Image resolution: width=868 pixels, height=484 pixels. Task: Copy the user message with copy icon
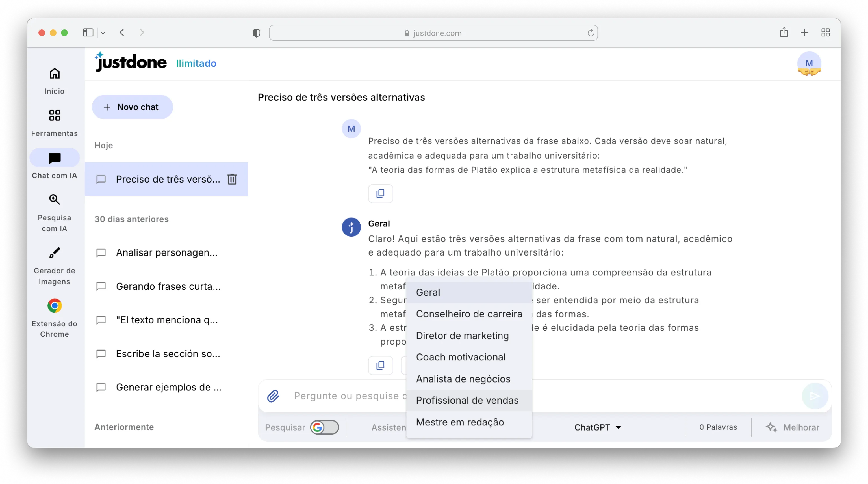click(x=380, y=193)
